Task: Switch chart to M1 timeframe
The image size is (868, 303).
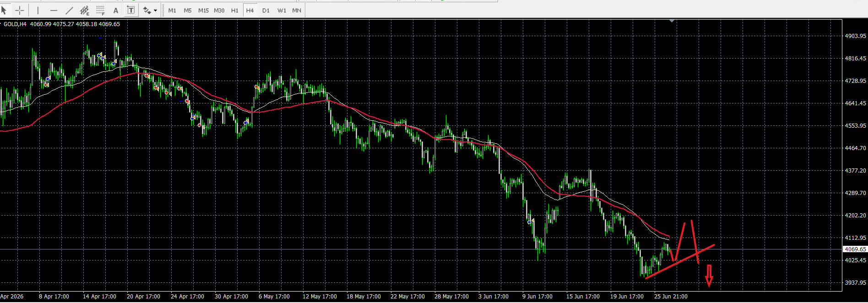Action: pyautogui.click(x=172, y=10)
